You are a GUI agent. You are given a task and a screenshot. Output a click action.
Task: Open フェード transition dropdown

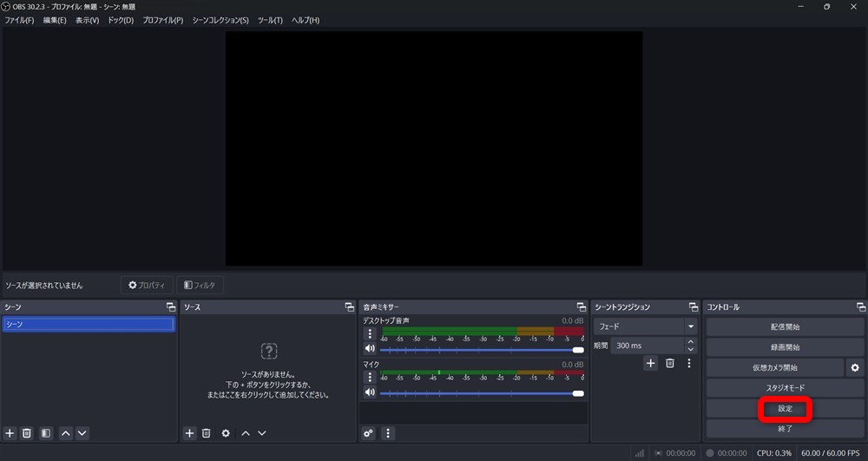pyautogui.click(x=646, y=326)
